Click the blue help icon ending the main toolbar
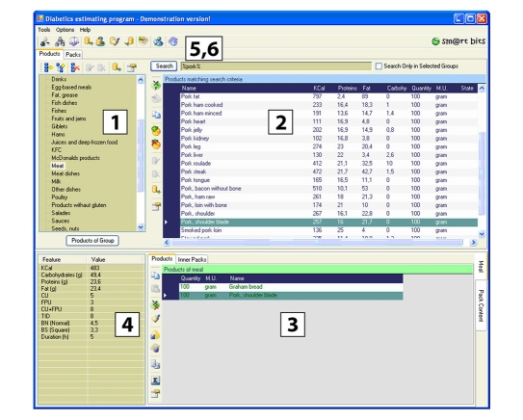 coord(172,41)
